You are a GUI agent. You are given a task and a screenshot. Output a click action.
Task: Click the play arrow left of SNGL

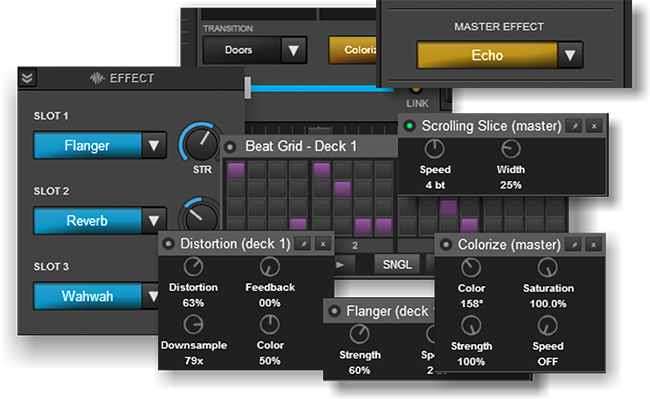tap(340, 264)
